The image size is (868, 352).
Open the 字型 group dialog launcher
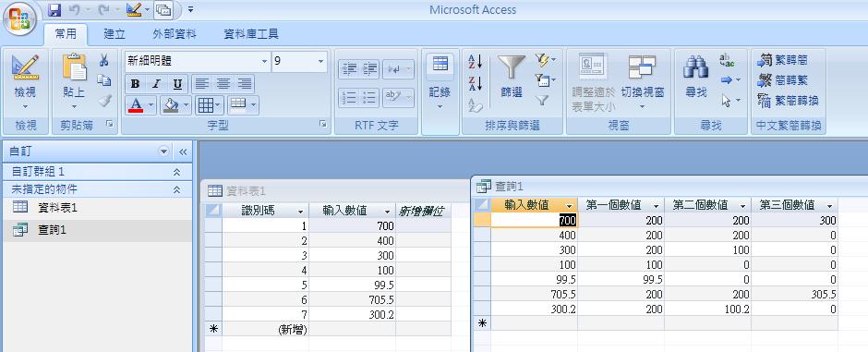click(x=322, y=125)
